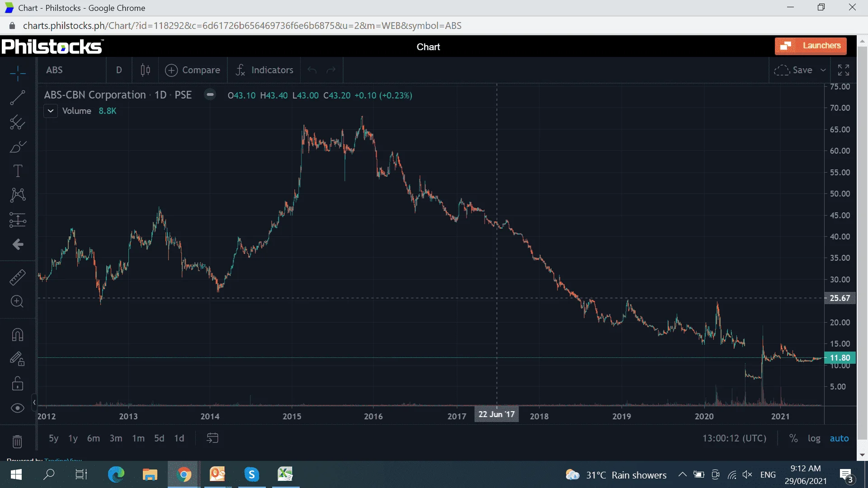Open the pitchfork and Gann tools

pyautogui.click(x=18, y=122)
